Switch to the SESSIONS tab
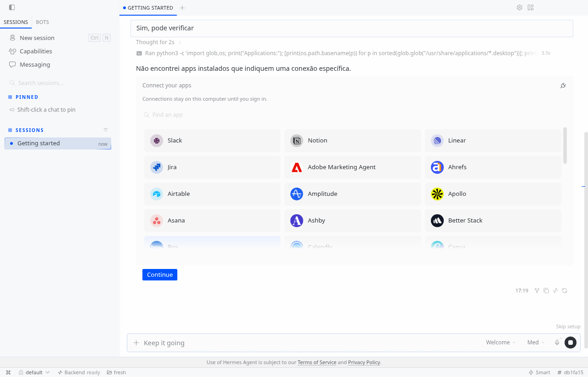588x377 pixels. [x=16, y=22]
